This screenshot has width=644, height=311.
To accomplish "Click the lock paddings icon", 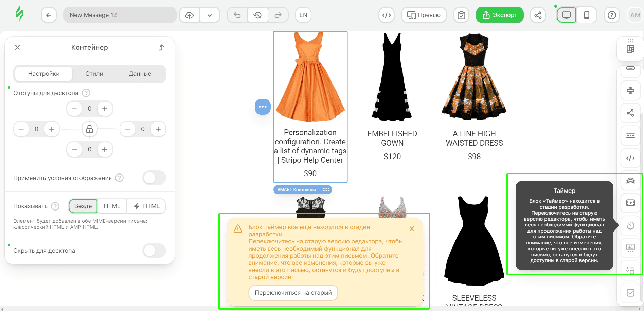I will 89,129.
